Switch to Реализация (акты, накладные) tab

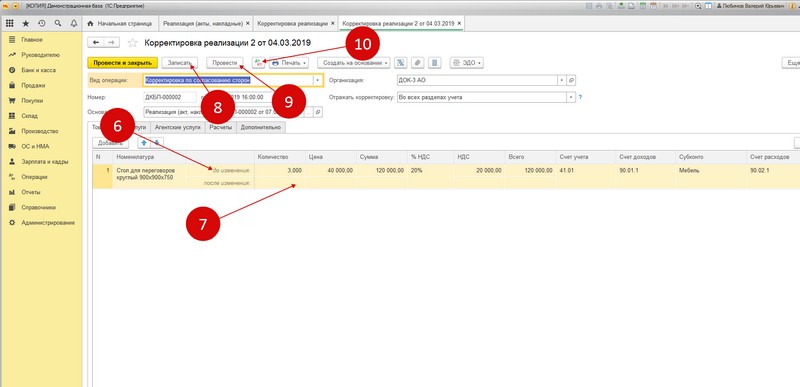[x=203, y=23]
